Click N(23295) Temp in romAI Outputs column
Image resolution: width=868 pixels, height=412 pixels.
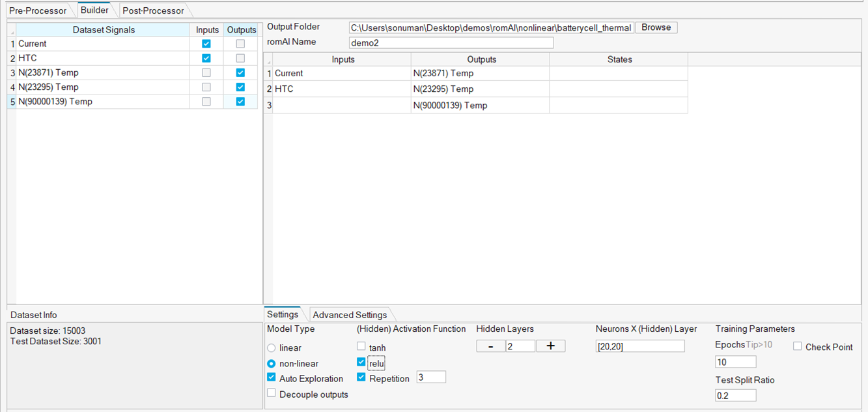click(x=480, y=89)
